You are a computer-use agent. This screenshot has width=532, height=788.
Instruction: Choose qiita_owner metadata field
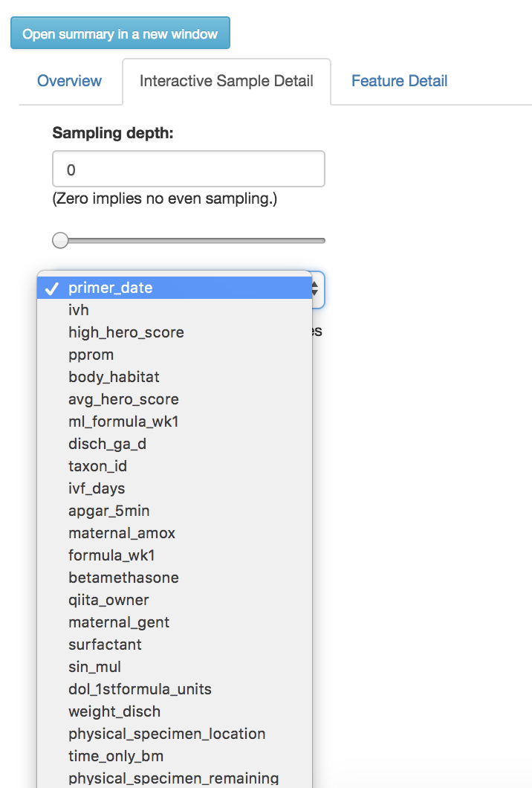click(x=108, y=600)
